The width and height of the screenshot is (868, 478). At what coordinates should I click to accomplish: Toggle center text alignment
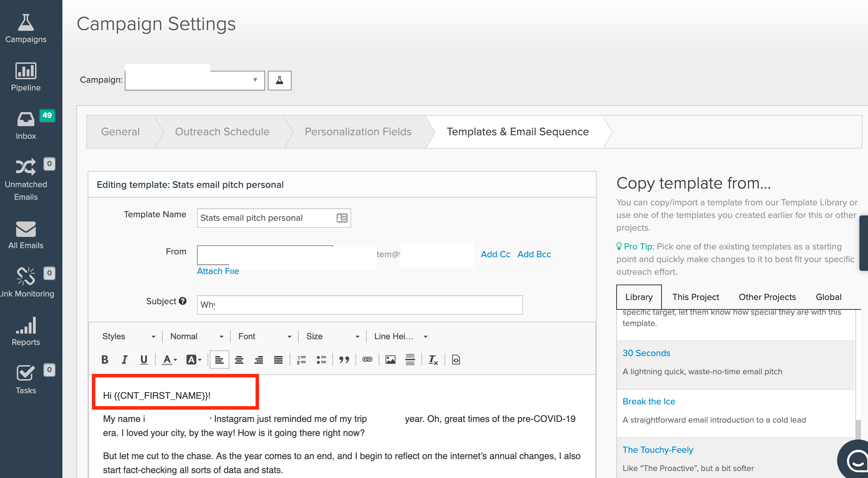[239, 360]
